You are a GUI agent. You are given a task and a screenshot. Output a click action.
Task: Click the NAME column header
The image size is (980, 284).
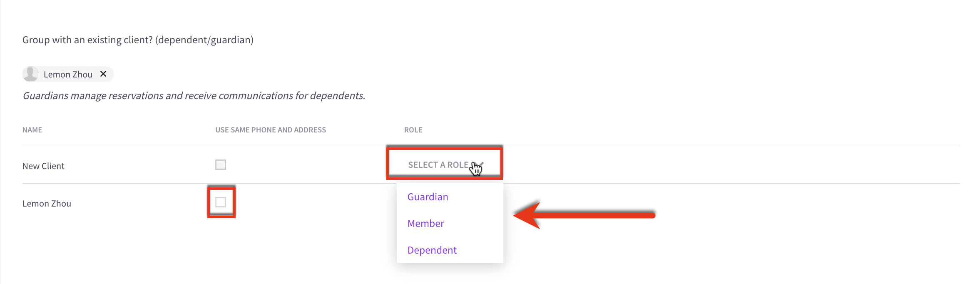pos(32,130)
